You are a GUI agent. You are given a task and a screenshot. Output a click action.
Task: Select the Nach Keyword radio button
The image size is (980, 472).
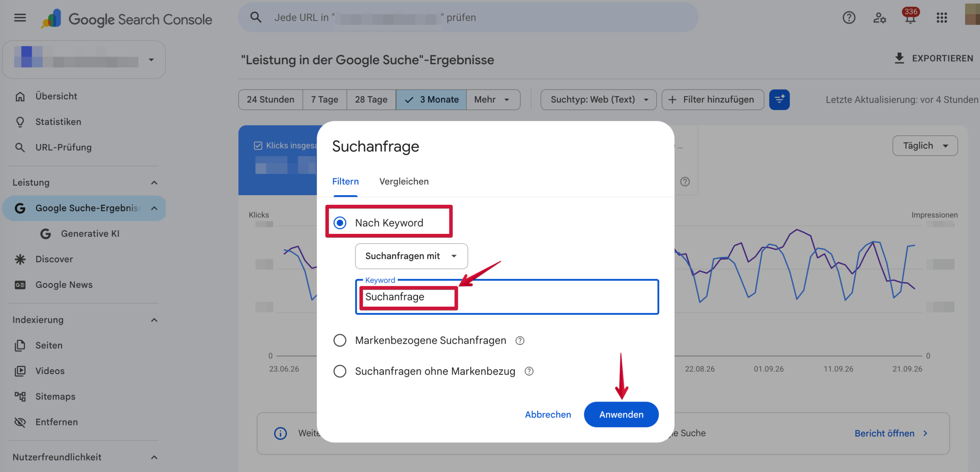click(x=340, y=223)
